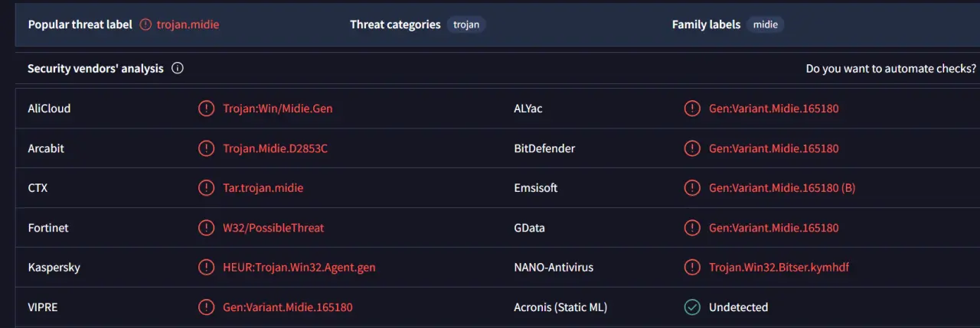Click the W32/PossibleThreat detection result
Image resolution: width=980 pixels, height=328 pixels.
273,228
